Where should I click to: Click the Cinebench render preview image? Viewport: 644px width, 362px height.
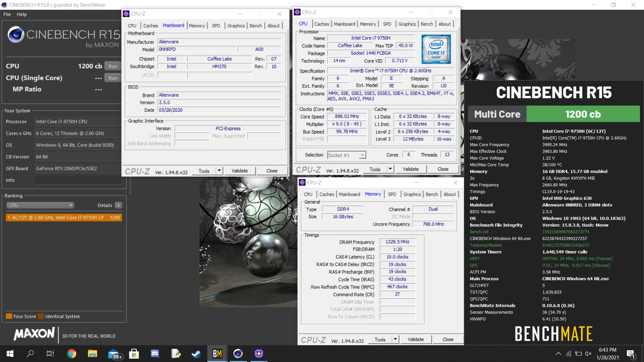tap(248, 242)
